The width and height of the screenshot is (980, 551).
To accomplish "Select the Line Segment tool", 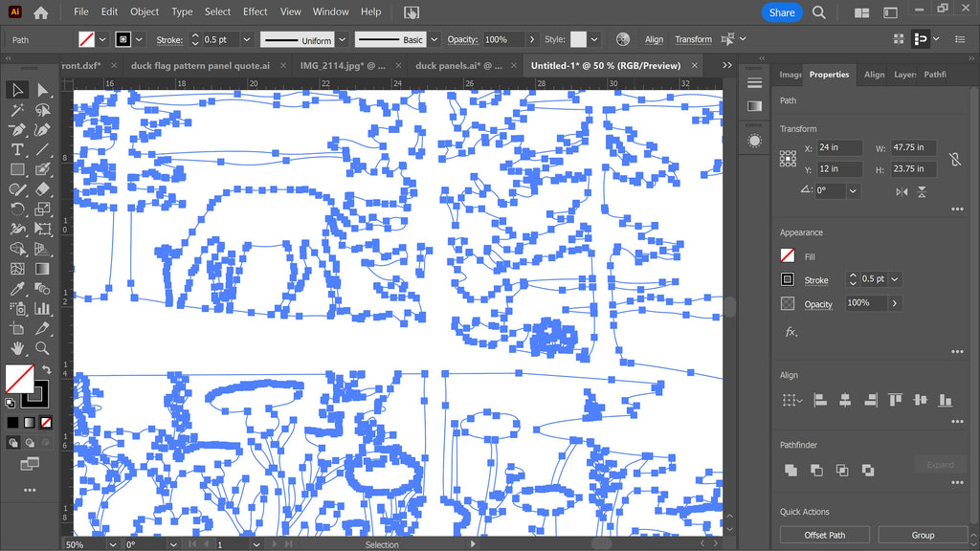I will (42, 150).
